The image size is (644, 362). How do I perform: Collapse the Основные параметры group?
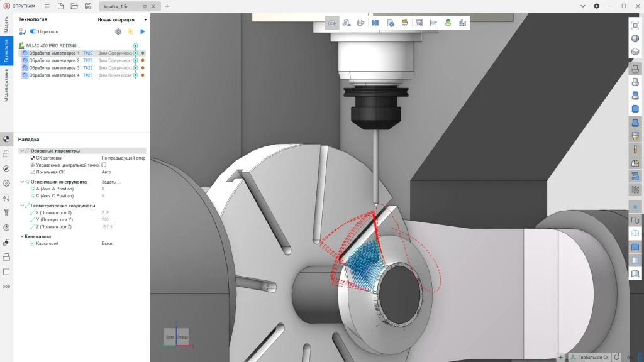(22, 151)
